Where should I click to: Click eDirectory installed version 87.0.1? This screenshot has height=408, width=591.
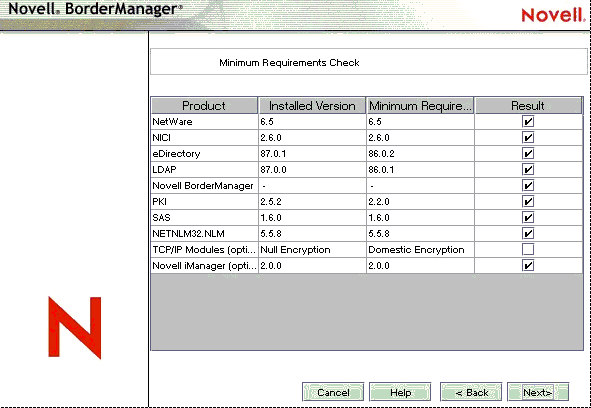point(273,153)
